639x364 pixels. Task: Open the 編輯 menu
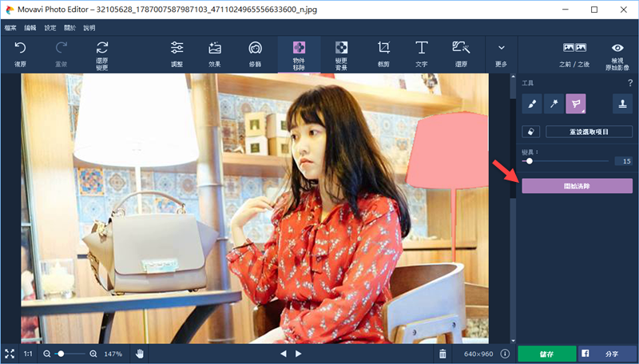(30, 27)
